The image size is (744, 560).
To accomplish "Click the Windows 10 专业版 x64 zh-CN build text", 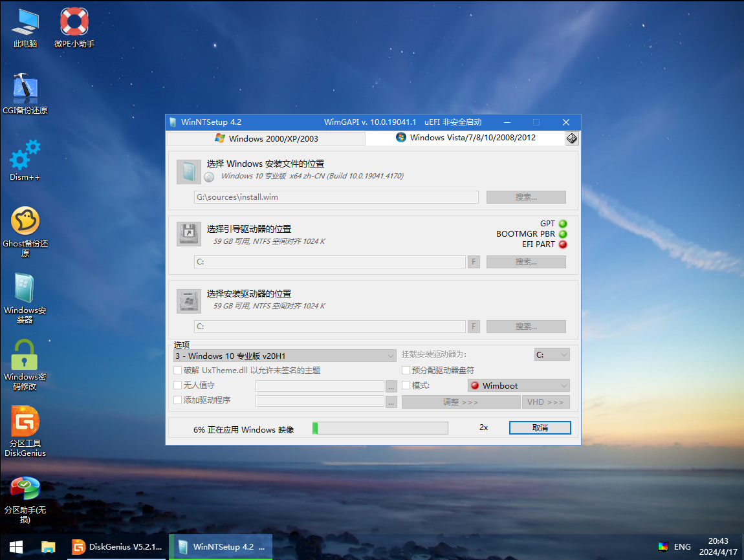I will [x=312, y=176].
